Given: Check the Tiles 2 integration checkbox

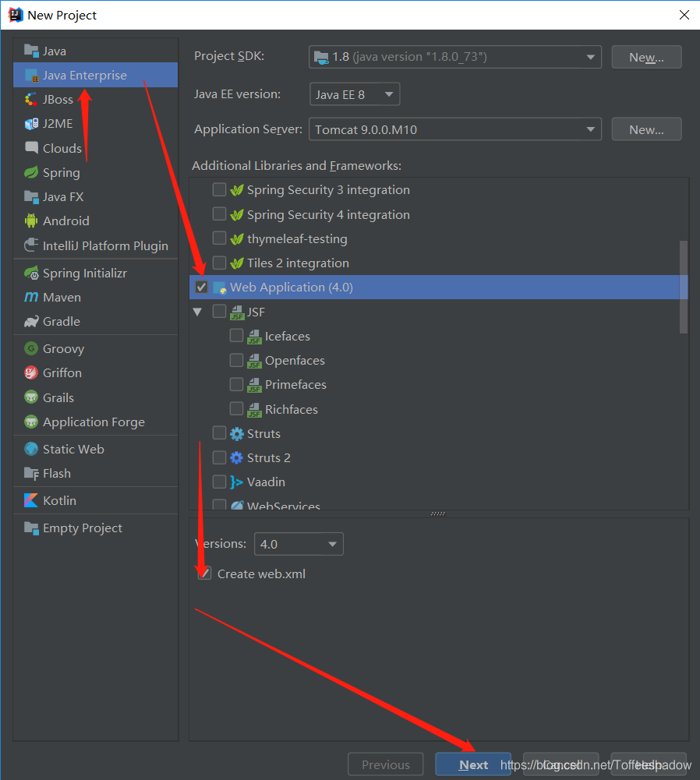Looking at the screenshot, I should click(x=219, y=262).
